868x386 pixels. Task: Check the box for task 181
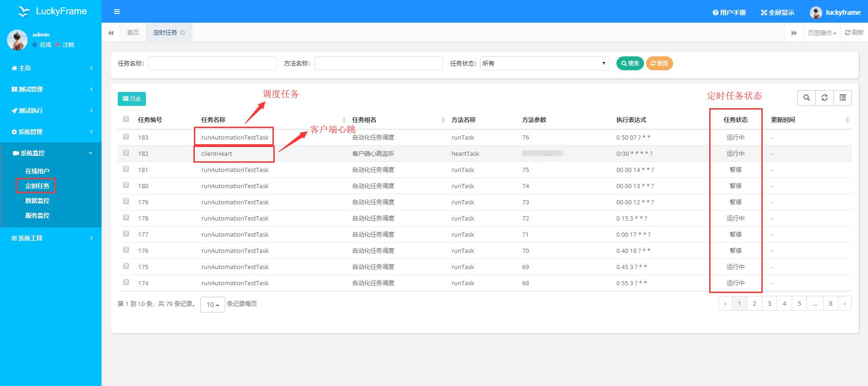[x=126, y=169]
